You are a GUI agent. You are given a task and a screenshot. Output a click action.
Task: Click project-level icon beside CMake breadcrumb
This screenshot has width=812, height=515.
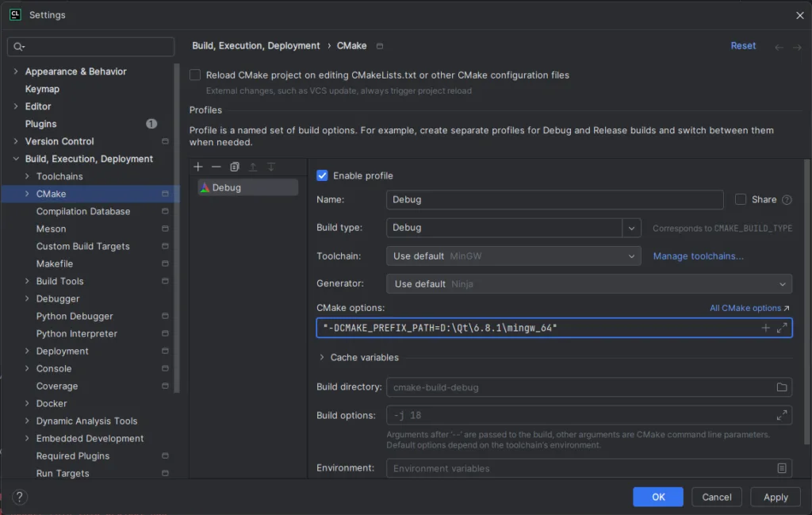click(380, 46)
